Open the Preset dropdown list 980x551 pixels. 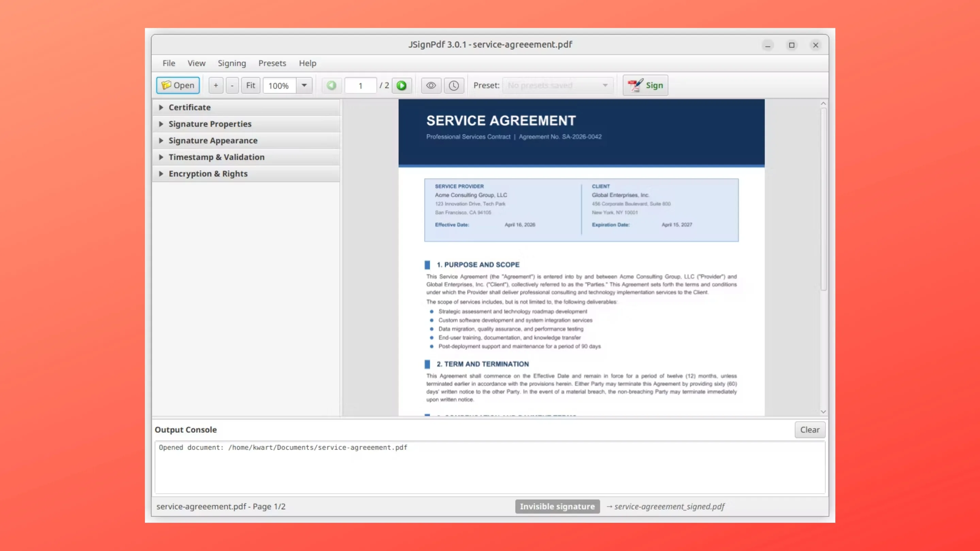(x=558, y=85)
